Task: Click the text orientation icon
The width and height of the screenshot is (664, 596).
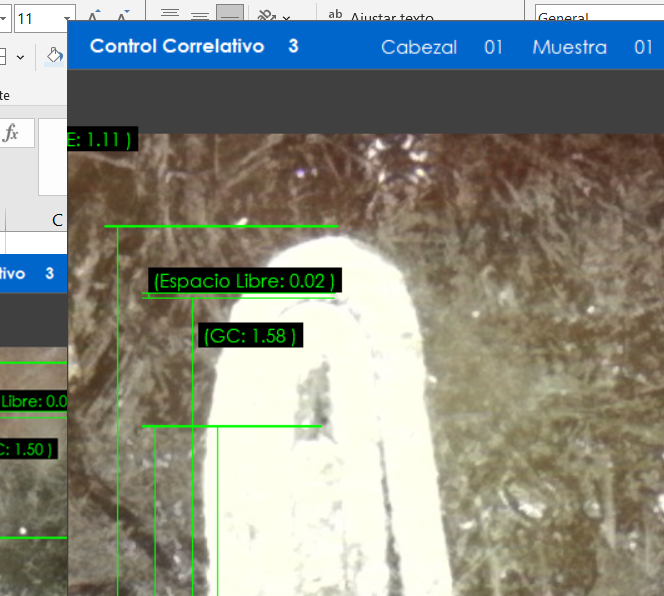Action: point(265,17)
